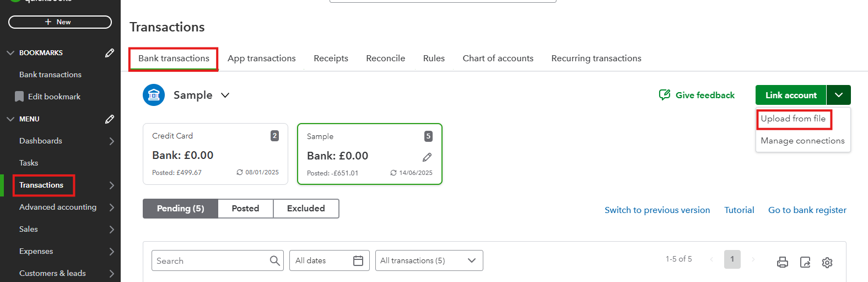Open the table settings gear icon
Screen dimensions: 868x282
point(827,262)
